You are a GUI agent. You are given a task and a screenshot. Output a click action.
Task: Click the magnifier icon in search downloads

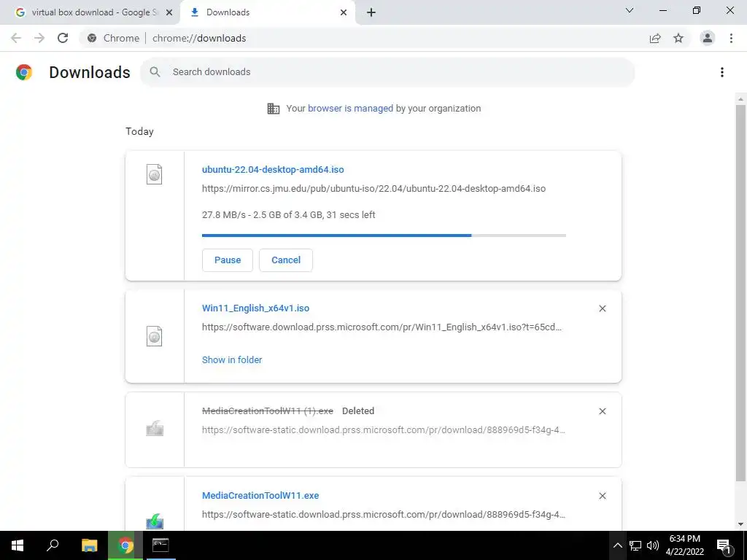point(155,72)
